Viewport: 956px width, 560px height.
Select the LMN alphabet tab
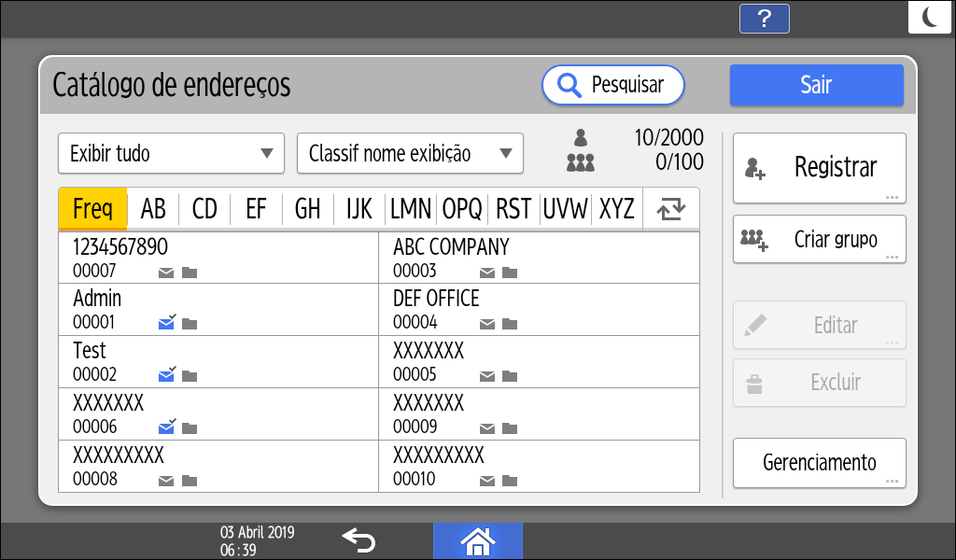click(x=411, y=209)
